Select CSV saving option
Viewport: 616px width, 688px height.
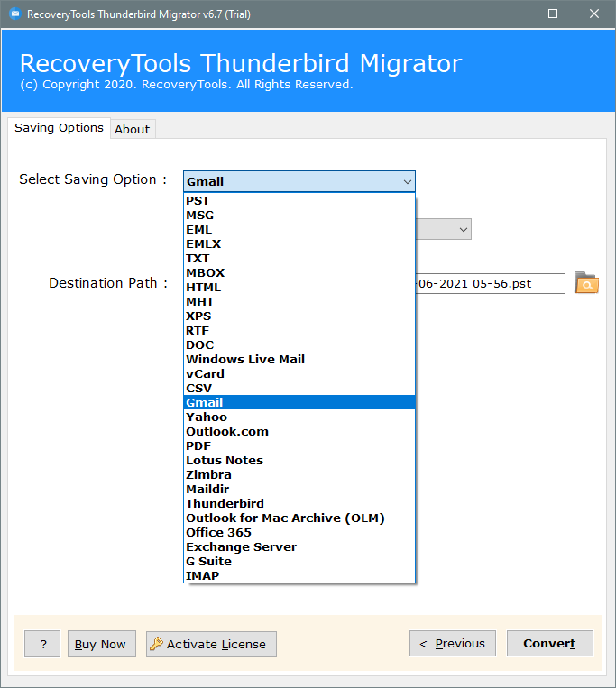(299, 389)
